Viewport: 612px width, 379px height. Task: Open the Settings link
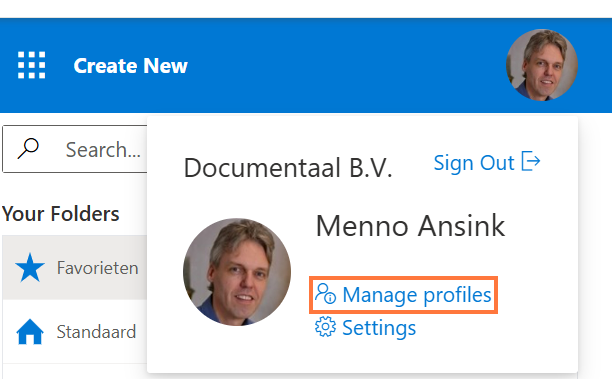(365, 327)
